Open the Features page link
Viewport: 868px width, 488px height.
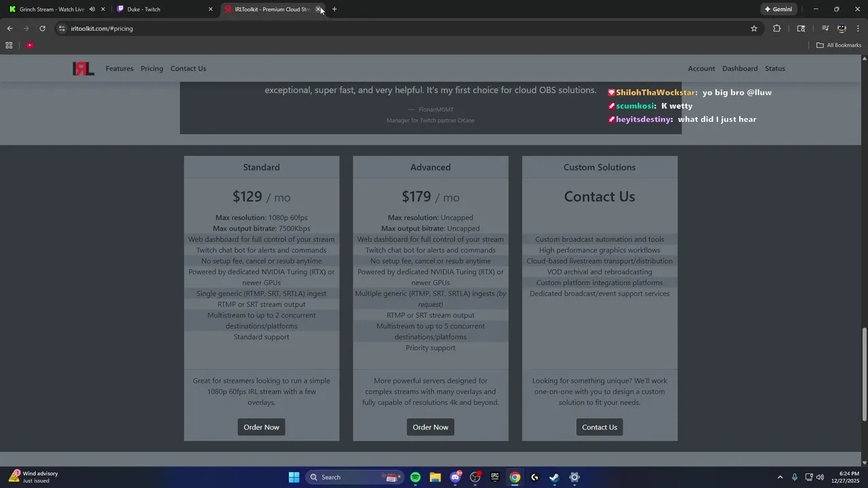119,68
